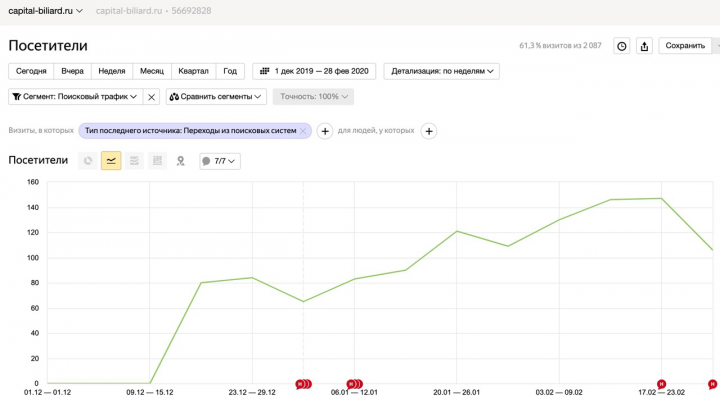The height and width of the screenshot is (399, 720).
Task: Select the Неделя period tab
Action: [x=112, y=71]
